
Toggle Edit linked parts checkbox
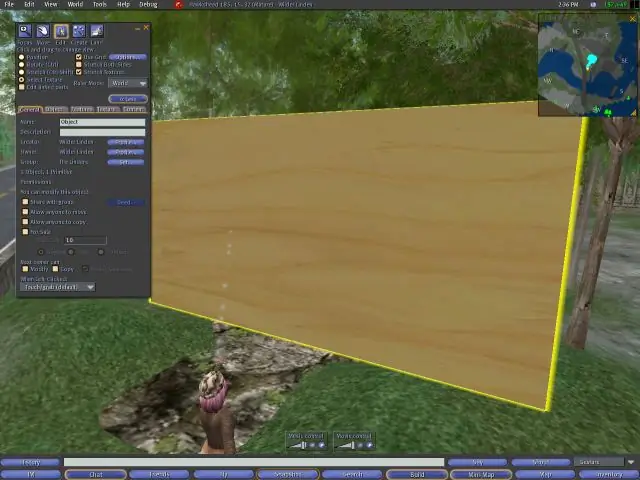[22, 87]
